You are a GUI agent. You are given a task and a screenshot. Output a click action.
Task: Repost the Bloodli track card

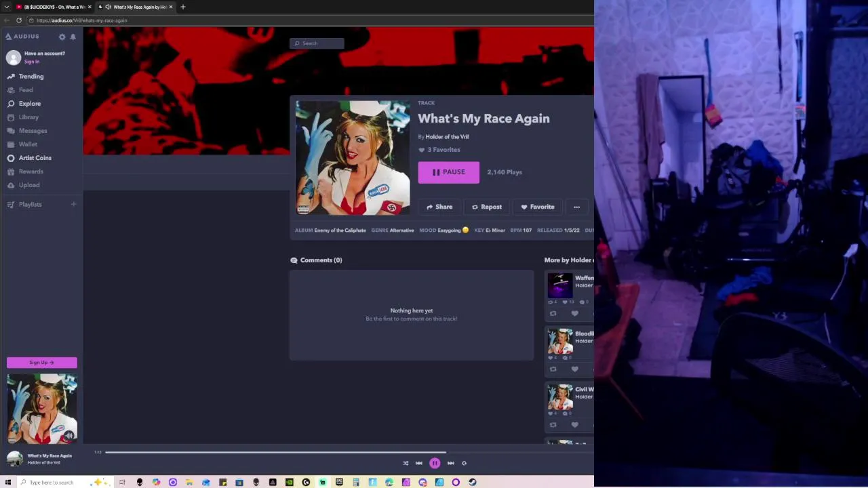pyautogui.click(x=553, y=369)
